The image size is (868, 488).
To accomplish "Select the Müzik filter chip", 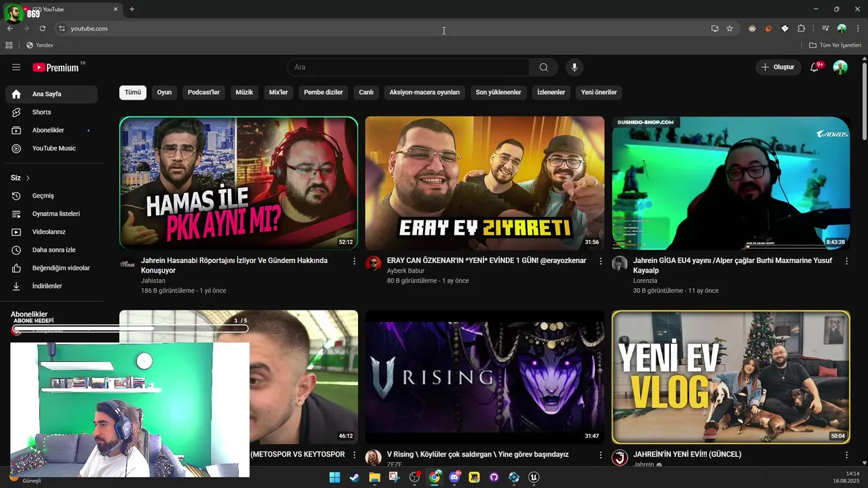I will tap(244, 92).
